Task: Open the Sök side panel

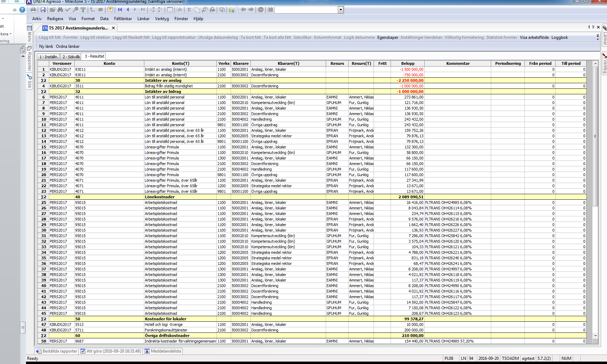Action: pyautogui.click(x=29, y=81)
